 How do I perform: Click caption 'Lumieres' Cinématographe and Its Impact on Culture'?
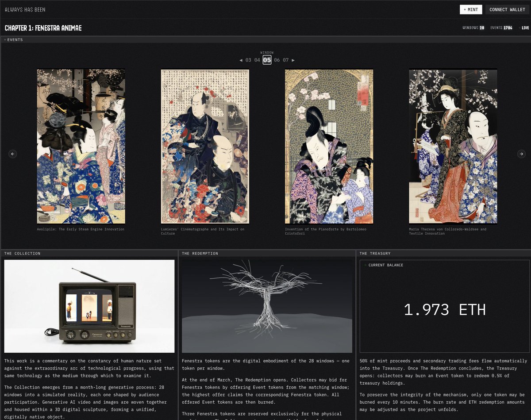(x=203, y=231)
